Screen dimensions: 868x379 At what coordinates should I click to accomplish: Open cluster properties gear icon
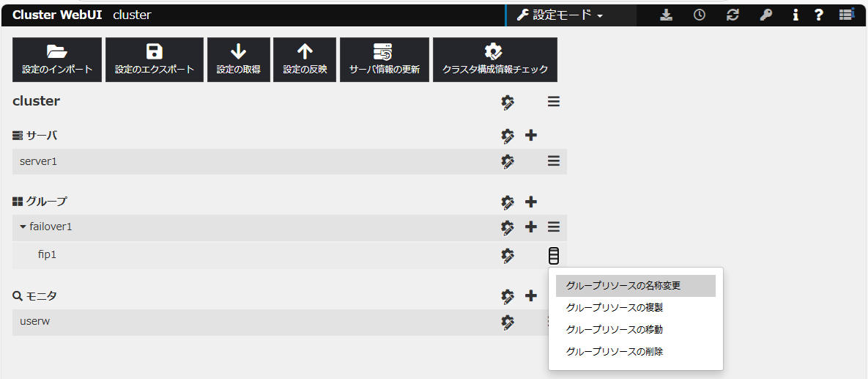pyautogui.click(x=508, y=102)
